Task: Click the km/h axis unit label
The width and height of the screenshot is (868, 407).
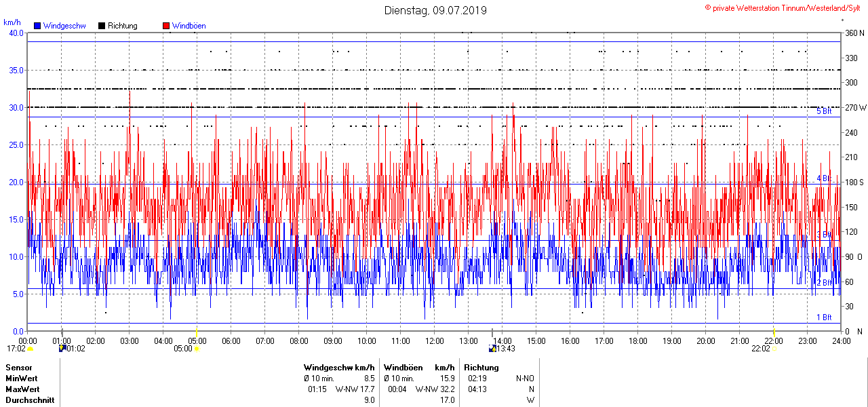Action: [12, 22]
